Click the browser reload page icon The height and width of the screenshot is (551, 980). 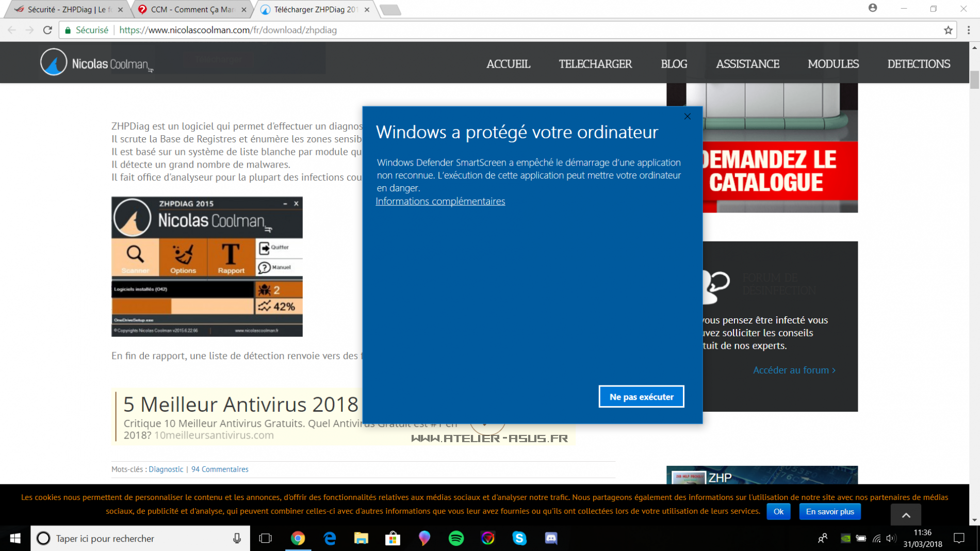[47, 30]
